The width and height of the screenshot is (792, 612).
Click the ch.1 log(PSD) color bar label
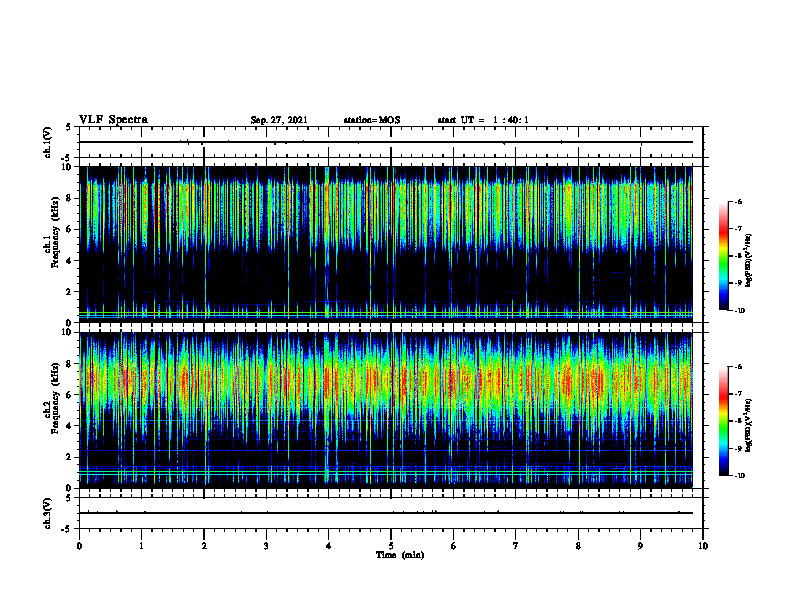point(748,260)
